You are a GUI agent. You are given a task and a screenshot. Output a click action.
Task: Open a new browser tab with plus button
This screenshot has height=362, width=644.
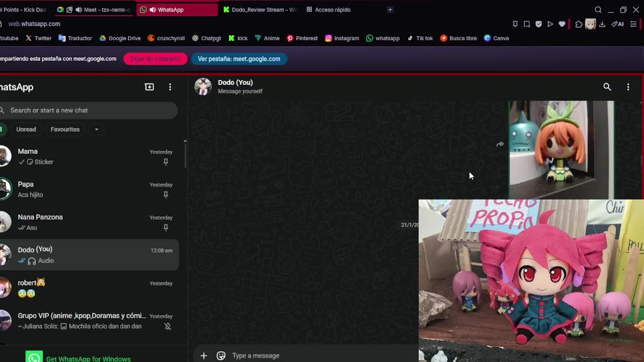click(390, 10)
